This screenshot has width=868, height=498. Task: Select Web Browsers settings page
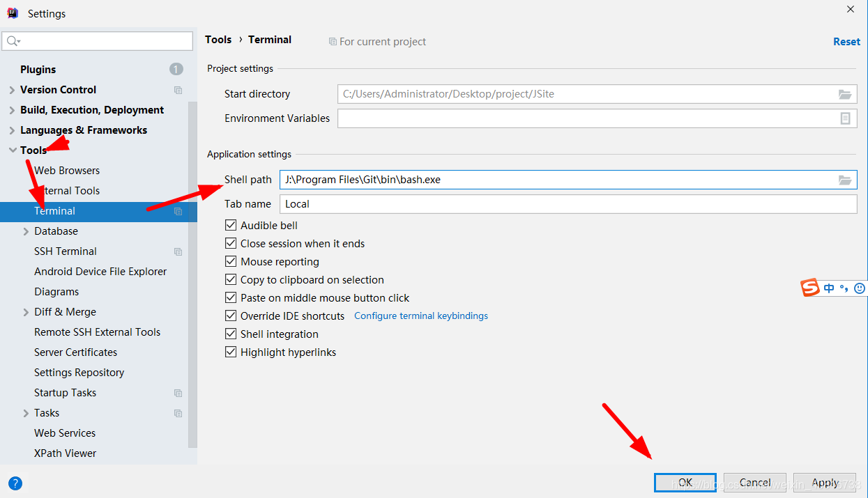pyautogui.click(x=67, y=171)
